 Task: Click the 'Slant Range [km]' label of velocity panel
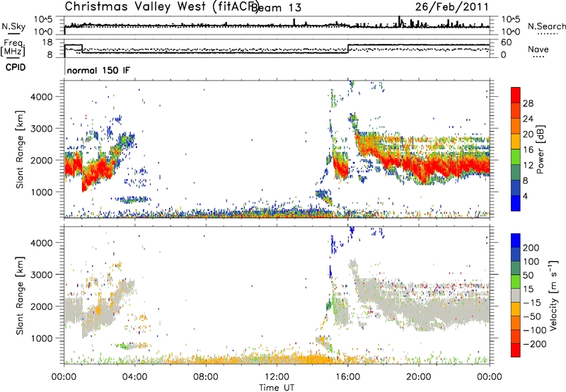coord(20,295)
